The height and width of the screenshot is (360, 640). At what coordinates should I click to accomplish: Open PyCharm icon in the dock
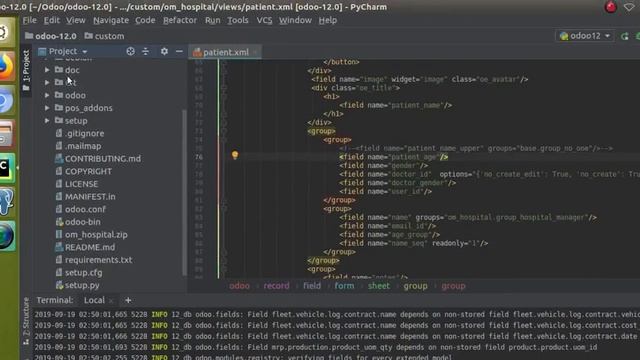pyautogui.click(x=6, y=168)
